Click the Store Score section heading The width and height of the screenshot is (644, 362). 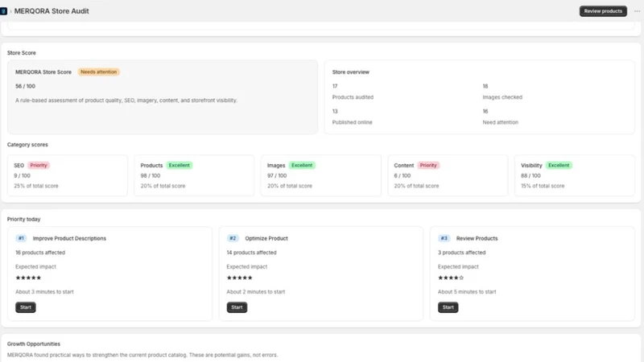22,53
